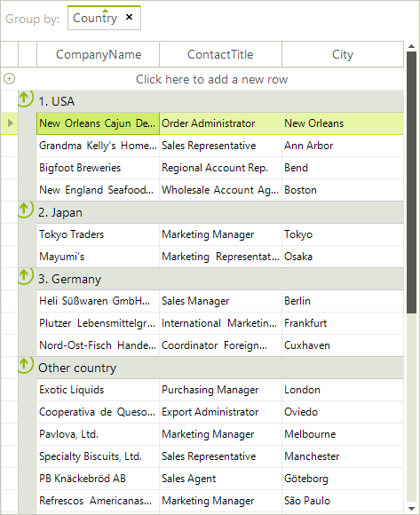Sort by the ContactTitle column header

(x=220, y=54)
